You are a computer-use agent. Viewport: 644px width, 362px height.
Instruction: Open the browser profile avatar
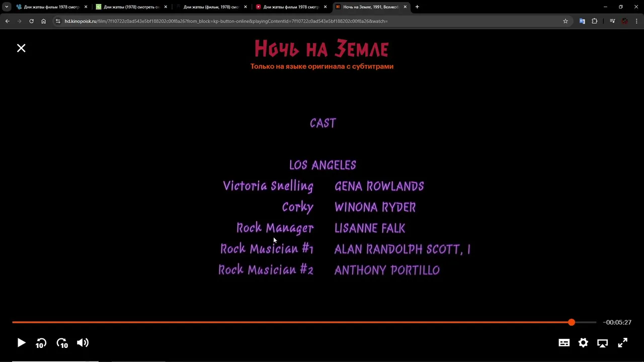click(x=624, y=21)
